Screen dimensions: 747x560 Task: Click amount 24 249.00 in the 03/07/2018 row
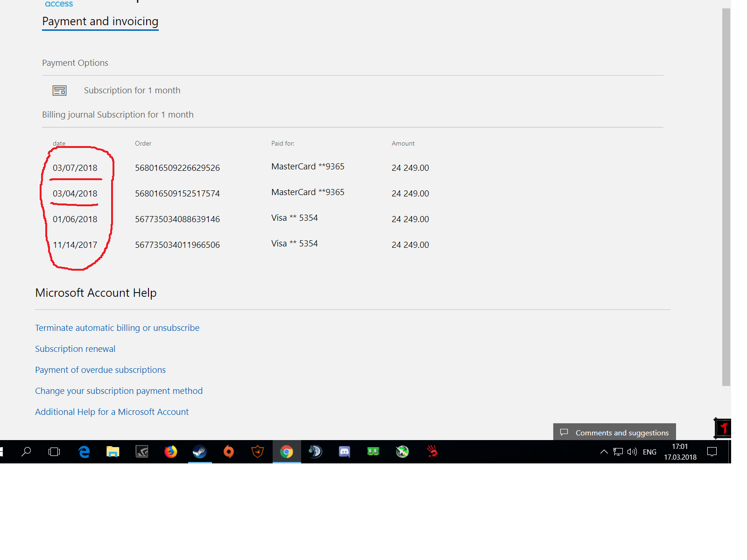pyautogui.click(x=410, y=168)
